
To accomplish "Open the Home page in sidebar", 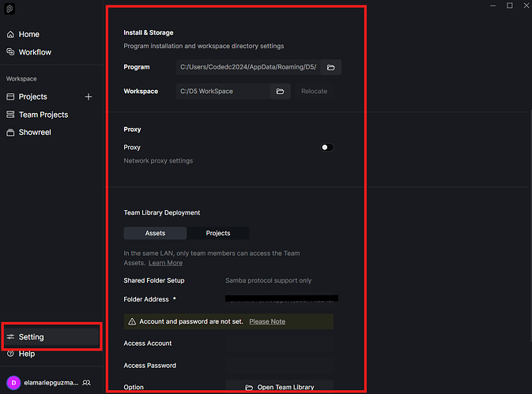I will click(28, 35).
